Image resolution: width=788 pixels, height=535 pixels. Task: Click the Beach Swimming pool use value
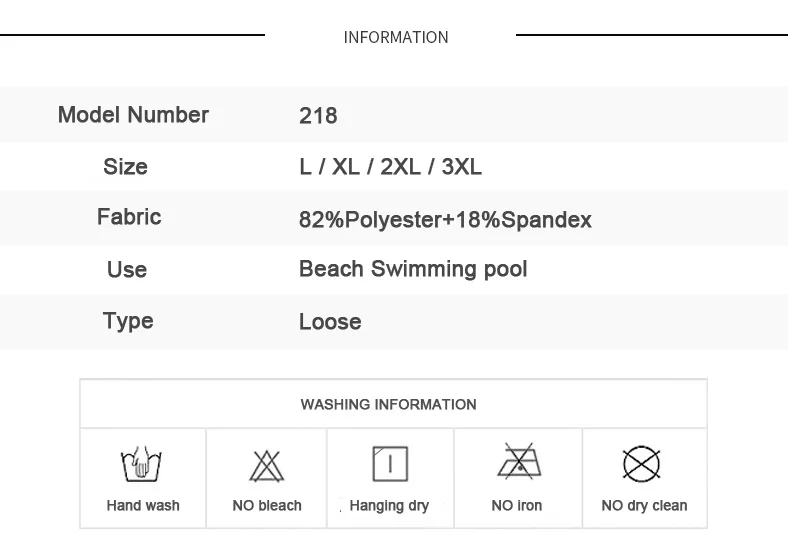click(413, 269)
